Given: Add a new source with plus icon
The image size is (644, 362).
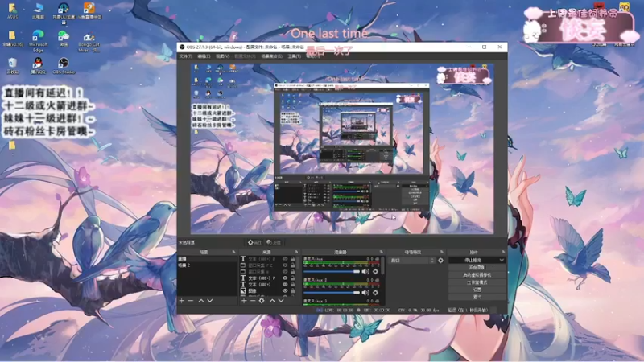Looking at the screenshot, I should pos(244,301).
